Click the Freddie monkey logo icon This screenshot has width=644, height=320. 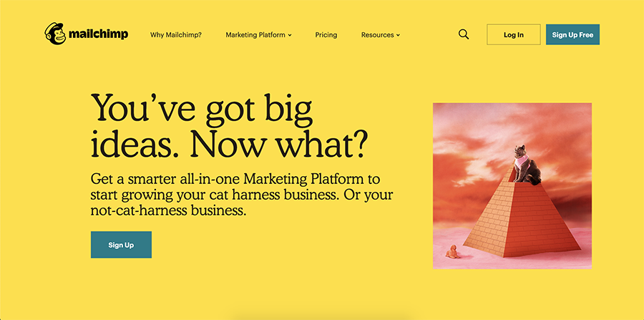pos(55,34)
